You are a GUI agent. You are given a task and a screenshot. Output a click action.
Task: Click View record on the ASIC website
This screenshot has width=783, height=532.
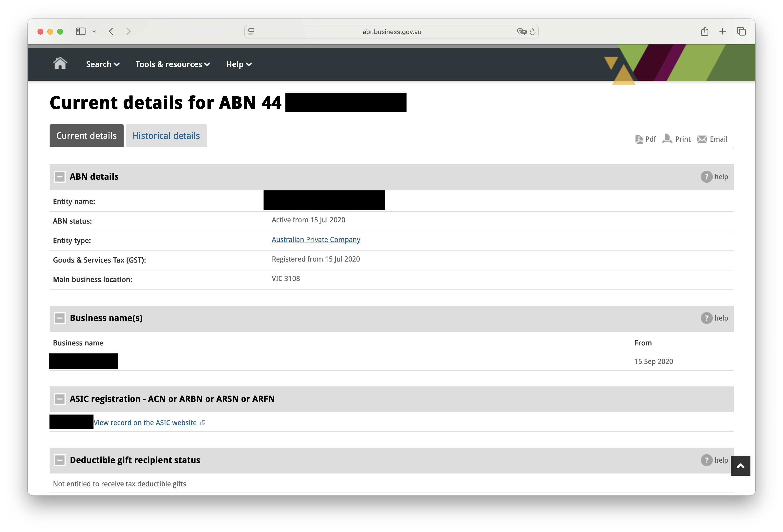[145, 423]
